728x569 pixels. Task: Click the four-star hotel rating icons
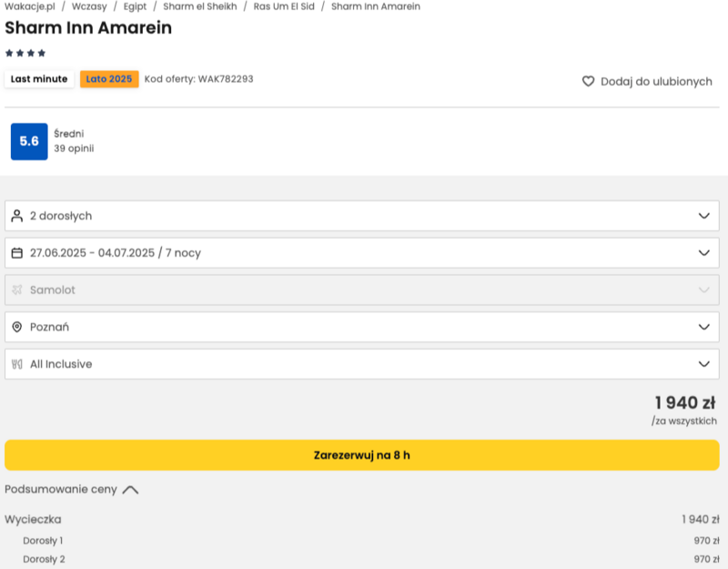pyautogui.click(x=25, y=53)
